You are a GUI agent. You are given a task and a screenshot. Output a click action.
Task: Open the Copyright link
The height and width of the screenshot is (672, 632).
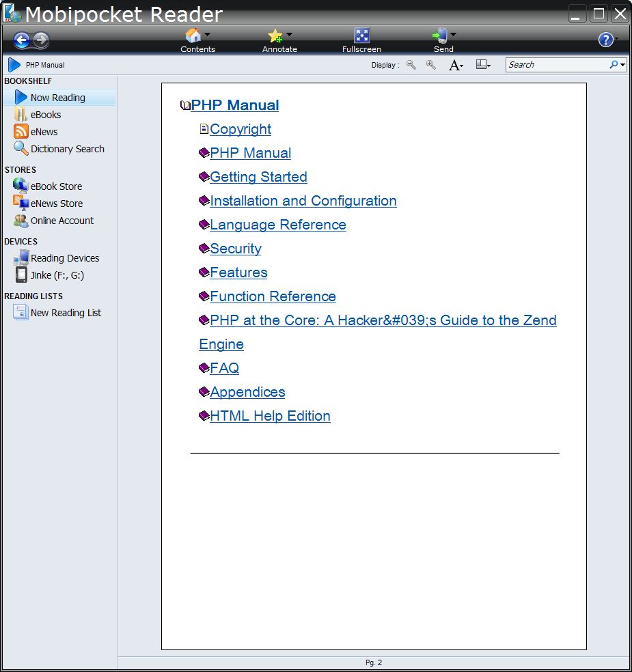pyautogui.click(x=240, y=129)
